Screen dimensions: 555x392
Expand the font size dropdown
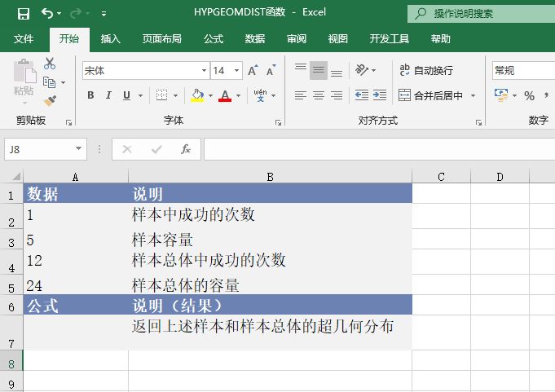point(236,71)
